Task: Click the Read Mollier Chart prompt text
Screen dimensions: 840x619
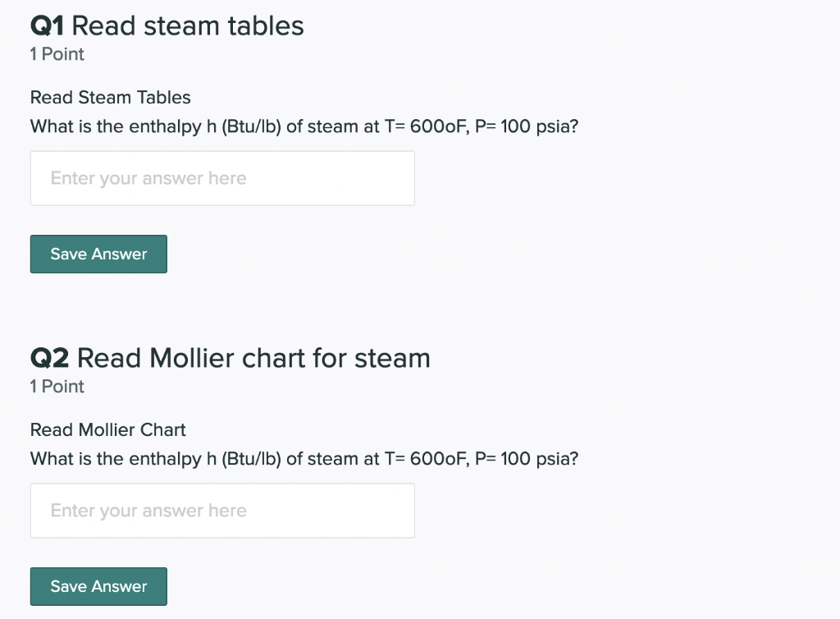Action: click(x=107, y=429)
